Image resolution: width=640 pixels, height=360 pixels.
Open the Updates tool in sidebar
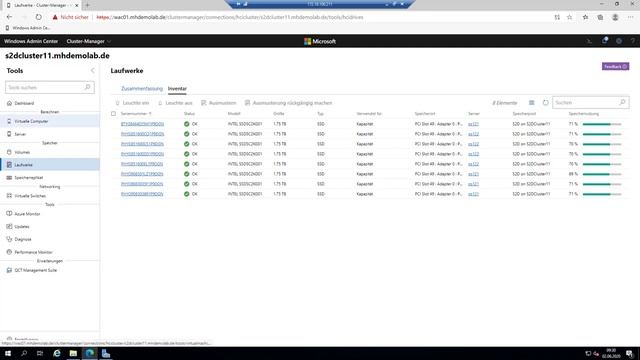(22, 227)
